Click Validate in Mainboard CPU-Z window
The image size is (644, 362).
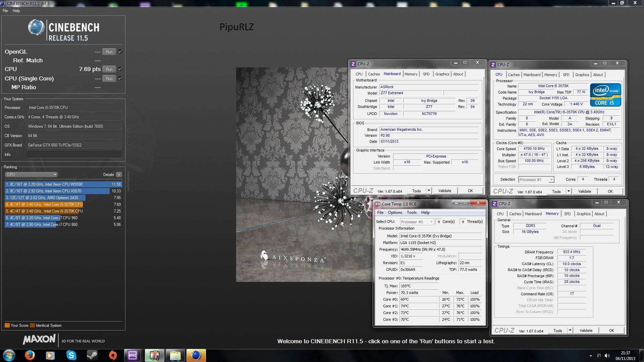tap(445, 191)
